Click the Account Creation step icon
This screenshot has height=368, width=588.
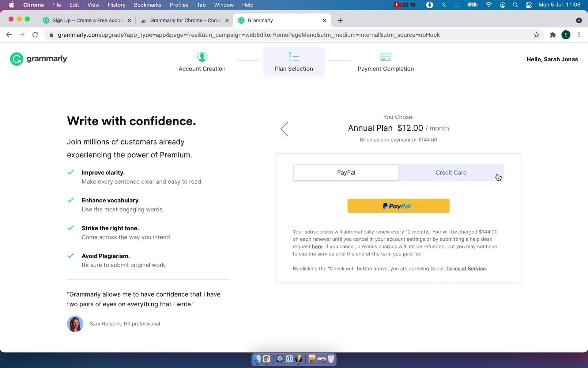point(202,57)
